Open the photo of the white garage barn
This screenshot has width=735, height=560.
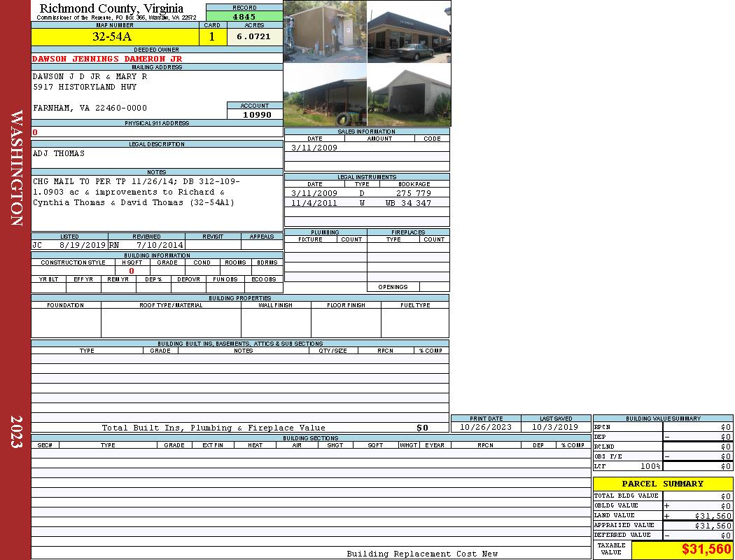(x=409, y=95)
